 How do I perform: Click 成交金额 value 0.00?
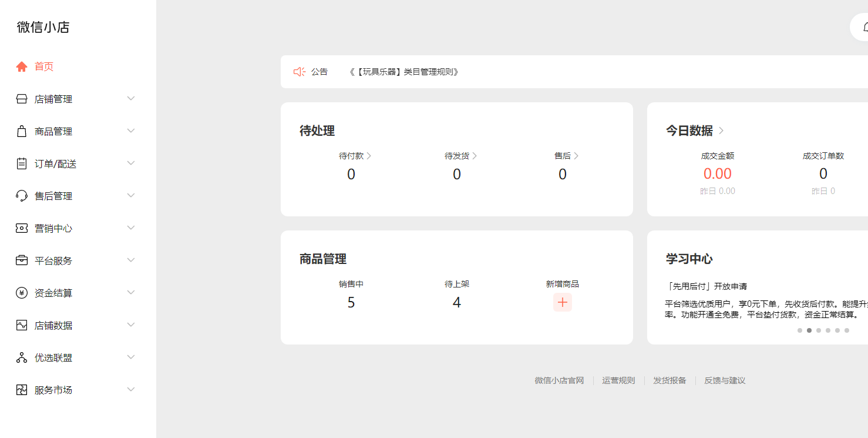click(x=718, y=173)
